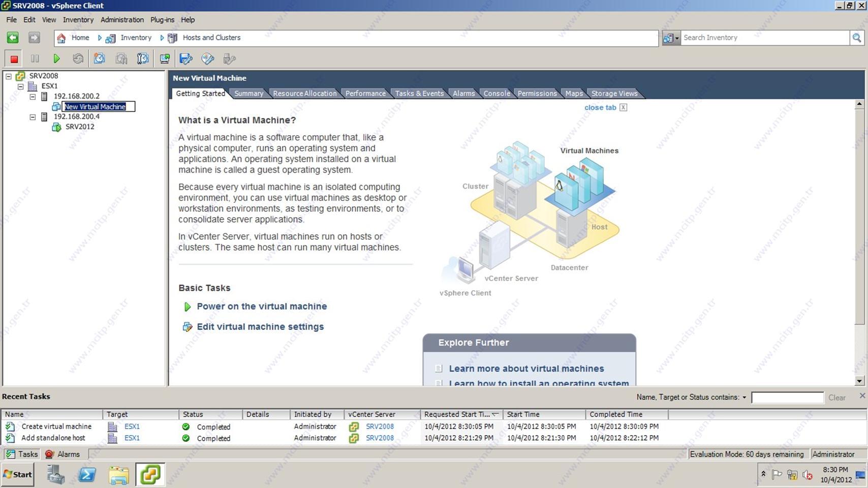
Task: Click the ESX1 datacenter icon in tree
Action: (33, 86)
